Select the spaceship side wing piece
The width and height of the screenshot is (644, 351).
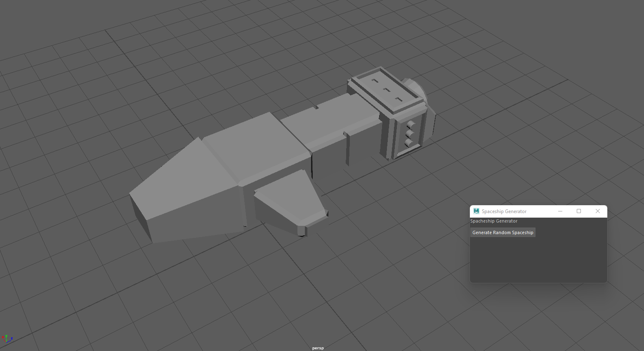291,202
